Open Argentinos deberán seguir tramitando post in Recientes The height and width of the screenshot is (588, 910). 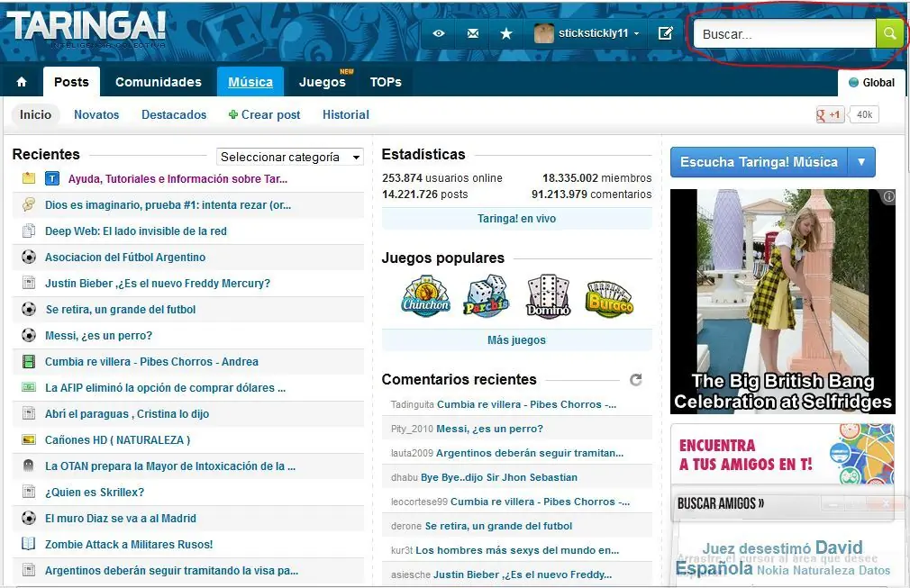(172, 570)
